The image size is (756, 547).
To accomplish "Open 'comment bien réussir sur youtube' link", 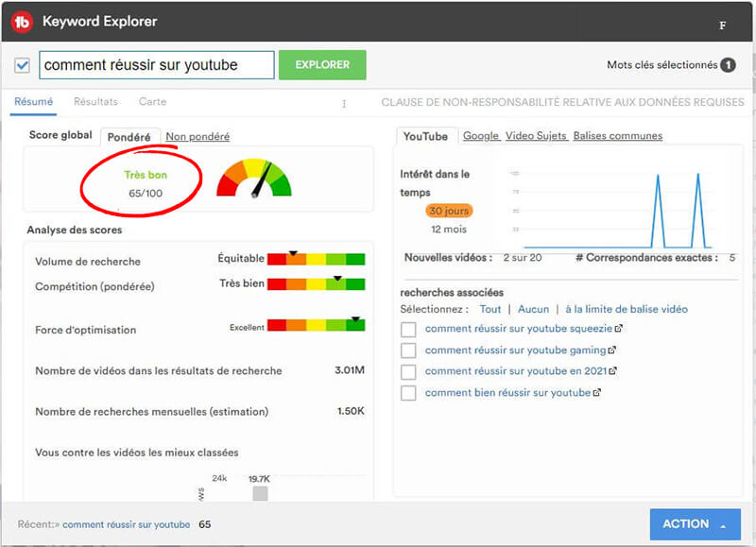I will [507, 393].
